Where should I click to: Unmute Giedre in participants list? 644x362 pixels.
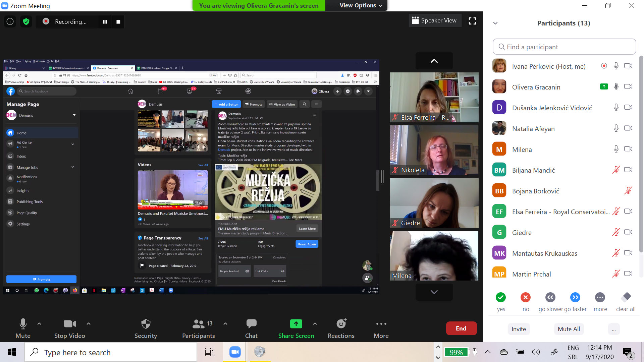tap(616, 232)
